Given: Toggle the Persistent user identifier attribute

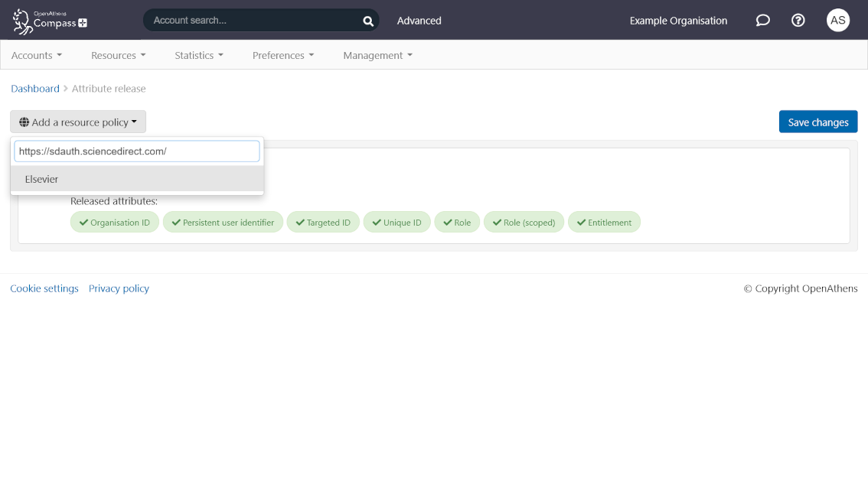Looking at the screenshot, I should pos(223,222).
